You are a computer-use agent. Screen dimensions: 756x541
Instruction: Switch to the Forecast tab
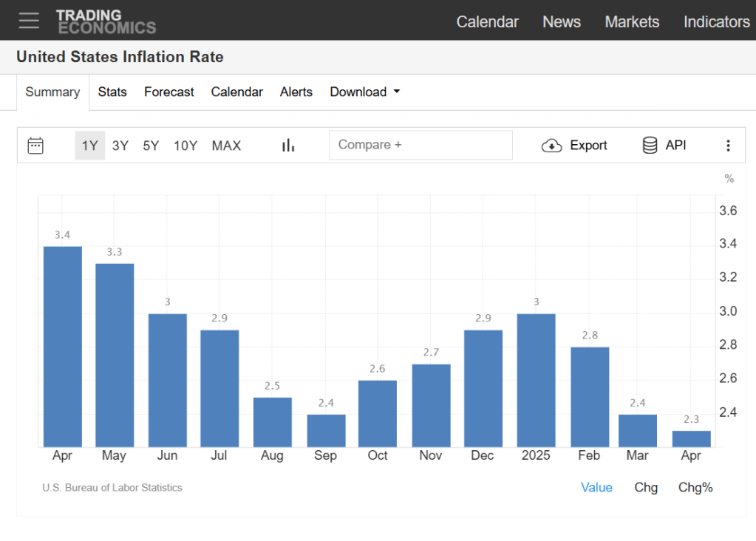coord(168,92)
